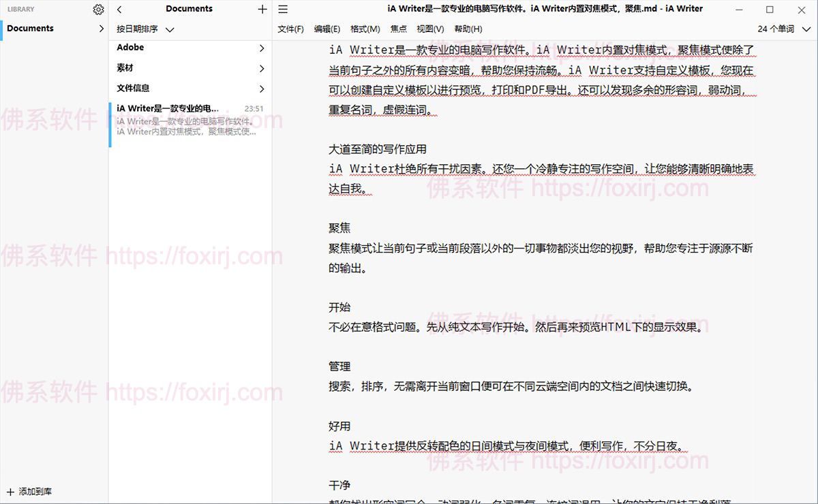Click the back arrow above the file list

point(119,10)
